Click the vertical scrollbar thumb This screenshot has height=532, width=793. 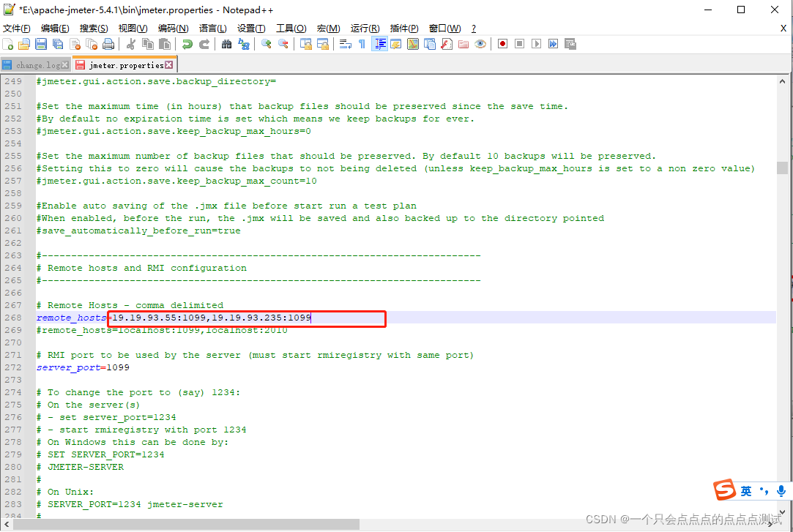click(x=782, y=168)
